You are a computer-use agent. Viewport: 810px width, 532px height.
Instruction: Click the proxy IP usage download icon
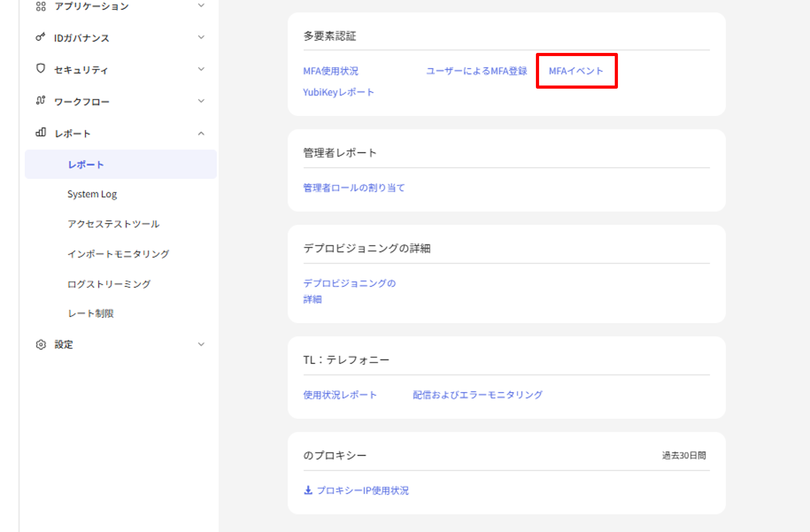pyautogui.click(x=308, y=490)
